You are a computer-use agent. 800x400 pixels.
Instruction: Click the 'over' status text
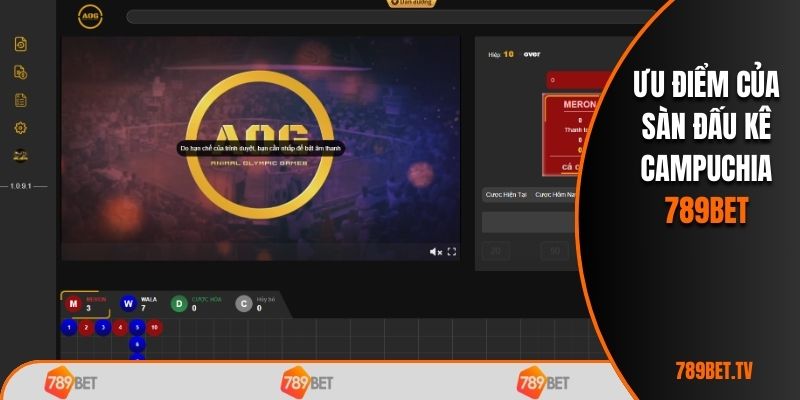(532, 54)
